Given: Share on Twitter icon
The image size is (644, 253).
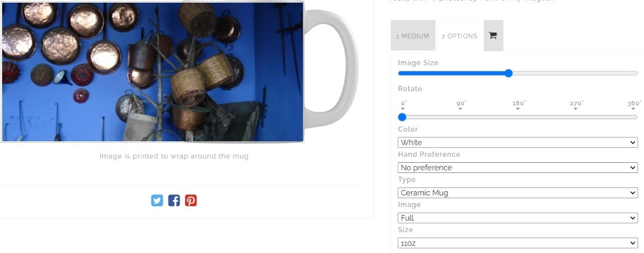Looking at the screenshot, I should [157, 200].
